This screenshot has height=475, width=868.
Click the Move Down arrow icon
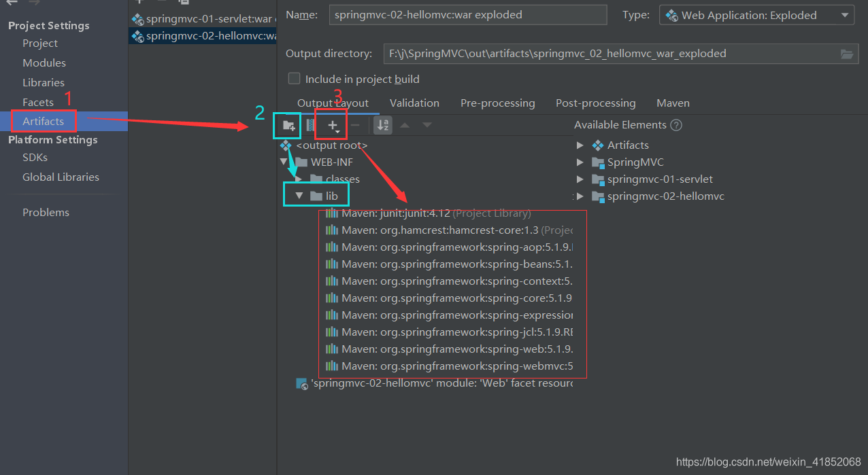[x=427, y=125]
